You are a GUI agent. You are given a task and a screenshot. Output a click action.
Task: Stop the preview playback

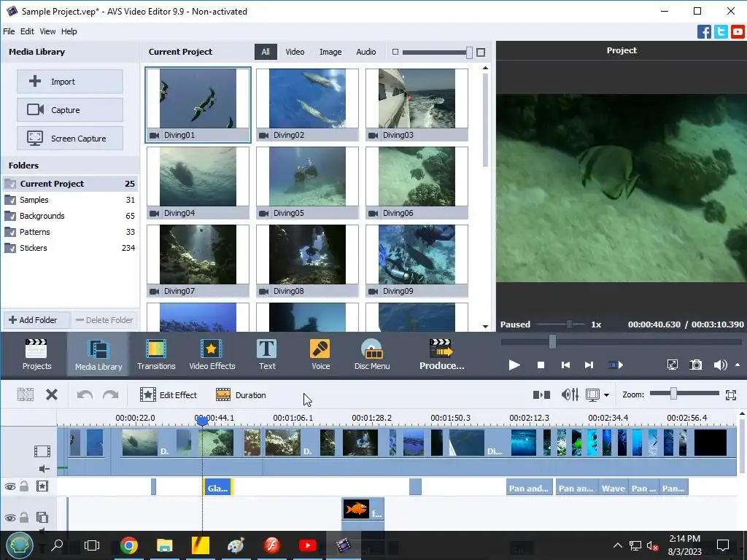click(x=541, y=365)
